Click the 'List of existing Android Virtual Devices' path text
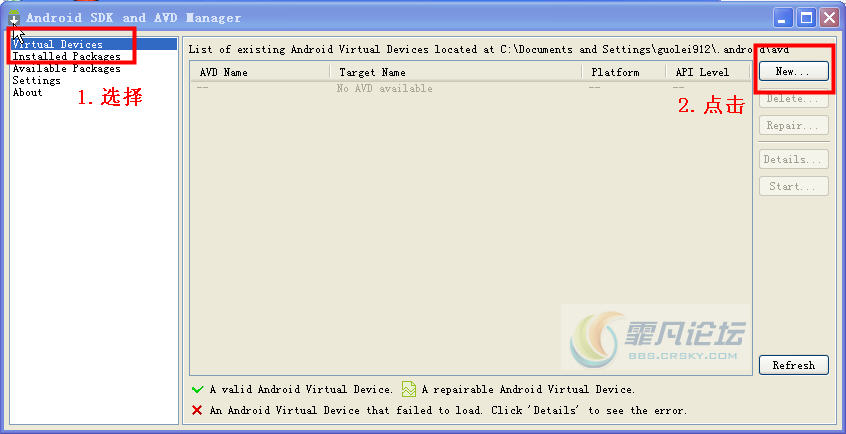 (488, 49)
